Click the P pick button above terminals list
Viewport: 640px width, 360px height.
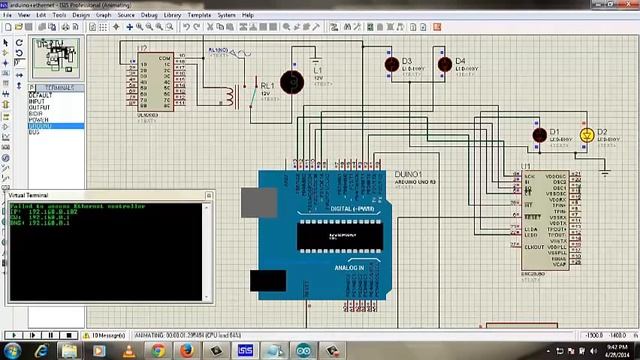click(32, 88)
